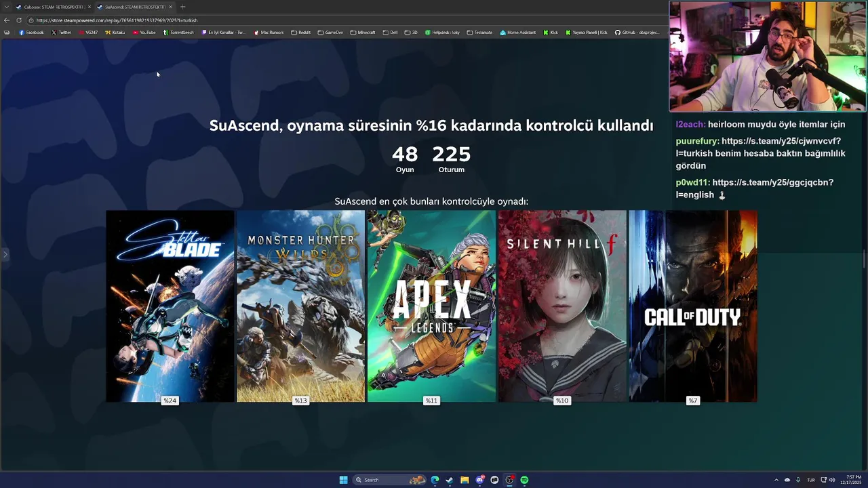868x488 pixels.
Task: Click the 225 Oturum session count
Action: [452, 159]
